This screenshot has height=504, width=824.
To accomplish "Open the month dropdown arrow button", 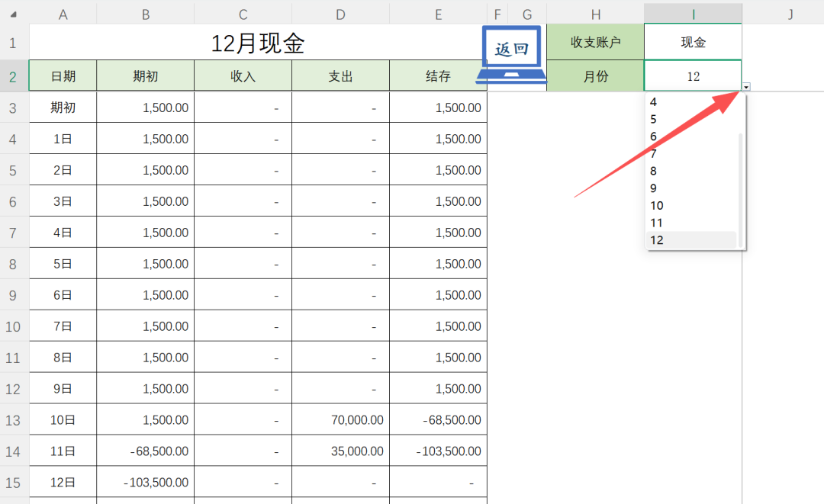I will [746, 87].
